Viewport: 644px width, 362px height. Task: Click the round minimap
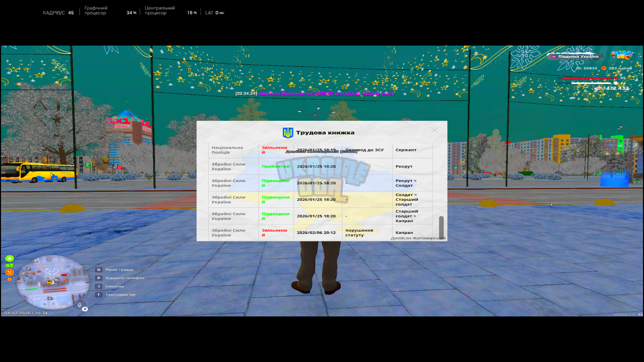click(x=53, y=282)
